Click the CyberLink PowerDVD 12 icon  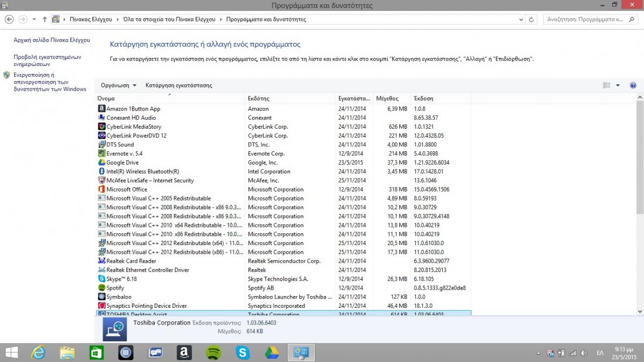click(x=102, y=136)
